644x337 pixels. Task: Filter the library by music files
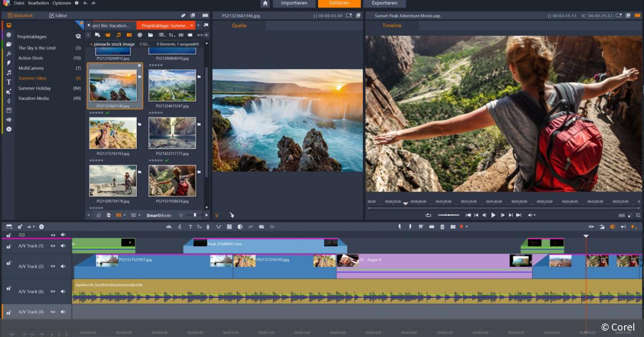[x=118, y=35]
